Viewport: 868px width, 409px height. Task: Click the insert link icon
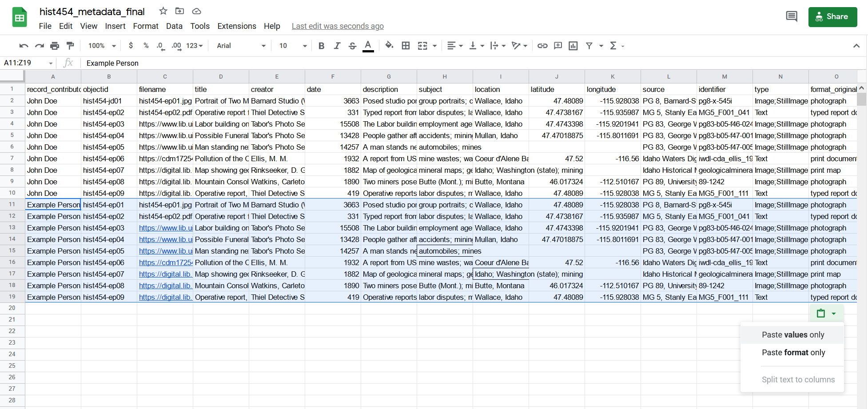coord(542,46)
